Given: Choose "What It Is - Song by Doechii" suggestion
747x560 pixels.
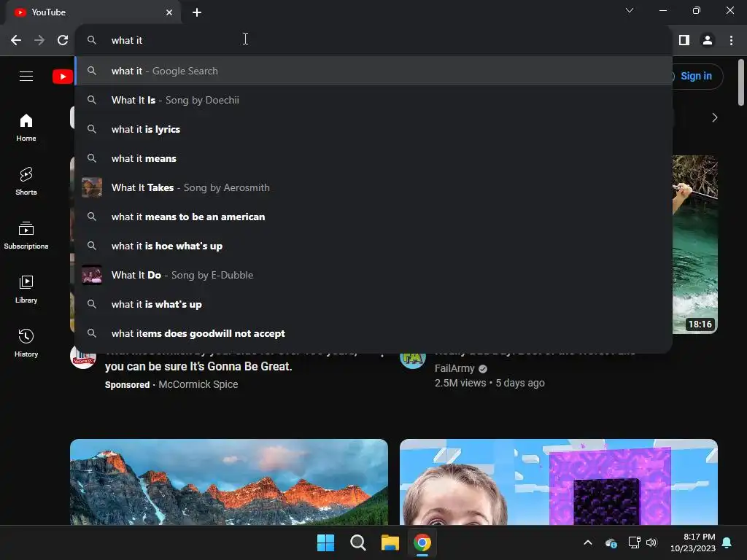Looking at the screenshot, I should click(x=373, y=100).
